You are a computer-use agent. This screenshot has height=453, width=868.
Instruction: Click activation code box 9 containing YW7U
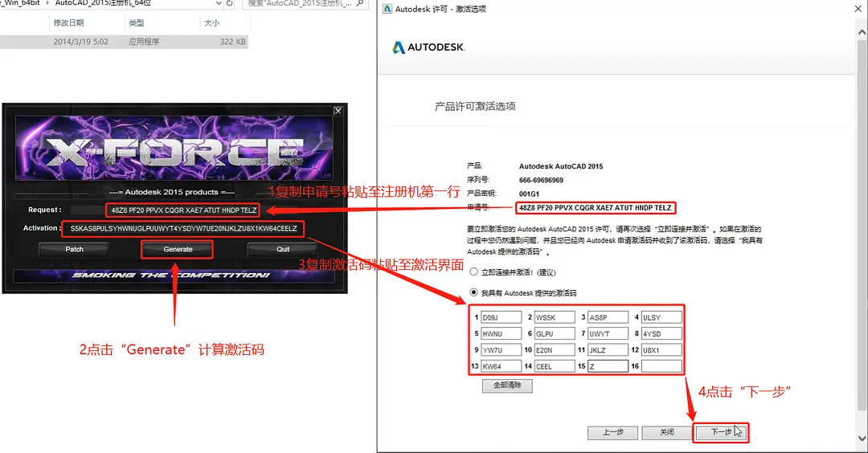[x=501, y=350]
